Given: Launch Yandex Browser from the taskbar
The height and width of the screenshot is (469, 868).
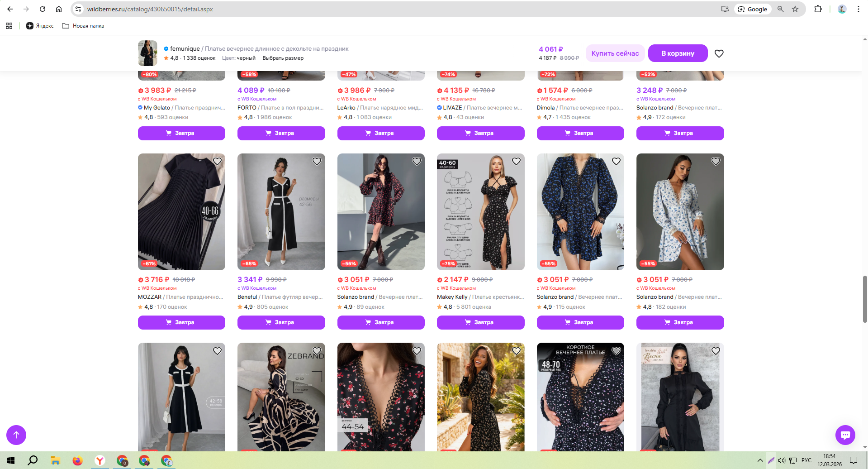Looking at the screenshot, I should tap(100, 460).
